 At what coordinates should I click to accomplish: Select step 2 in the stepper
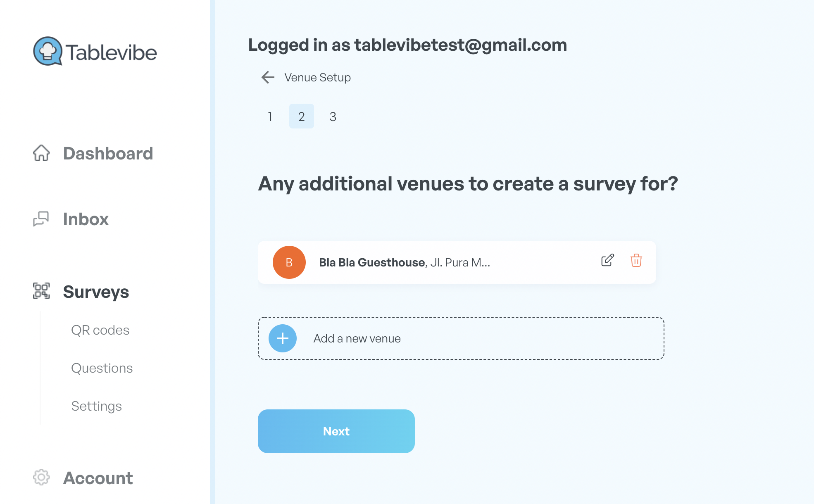click(x=302, y=116)
